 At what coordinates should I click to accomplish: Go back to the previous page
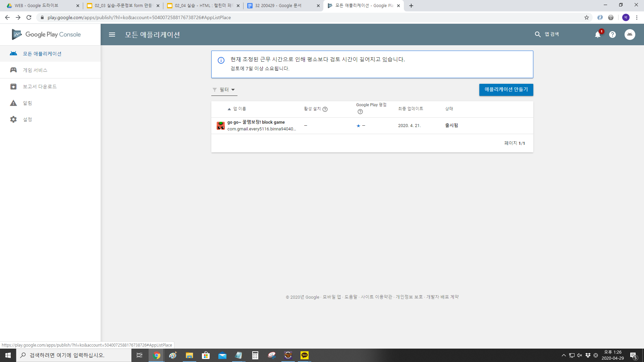coord(7,17)
